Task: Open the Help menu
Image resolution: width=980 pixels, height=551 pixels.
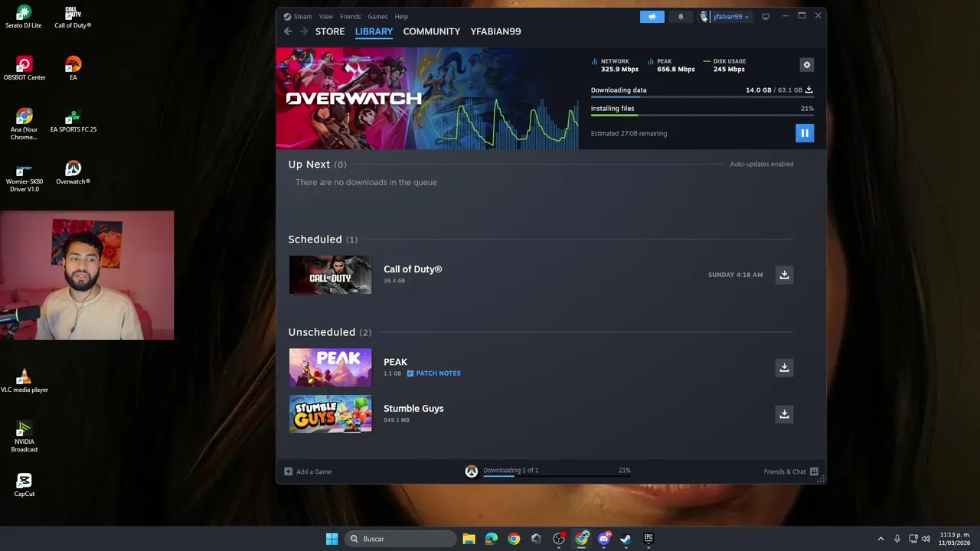Action: tap(401, 16)
